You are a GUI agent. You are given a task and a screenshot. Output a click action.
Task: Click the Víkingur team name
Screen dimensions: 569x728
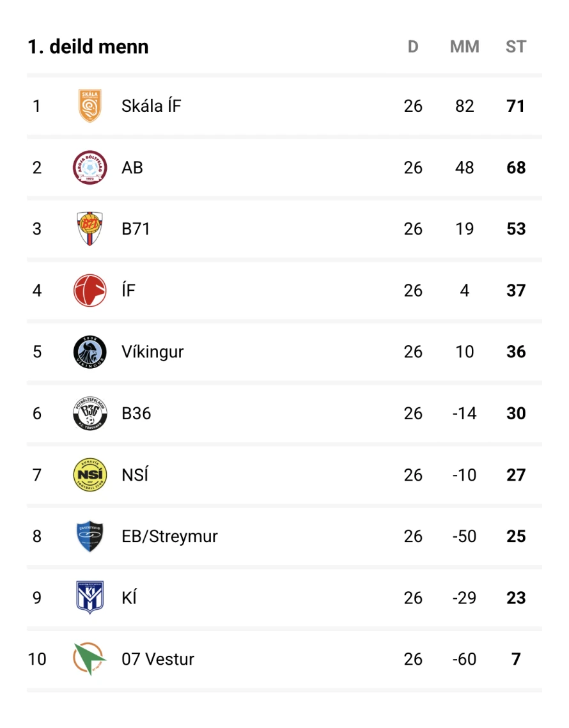coord(153,352)
